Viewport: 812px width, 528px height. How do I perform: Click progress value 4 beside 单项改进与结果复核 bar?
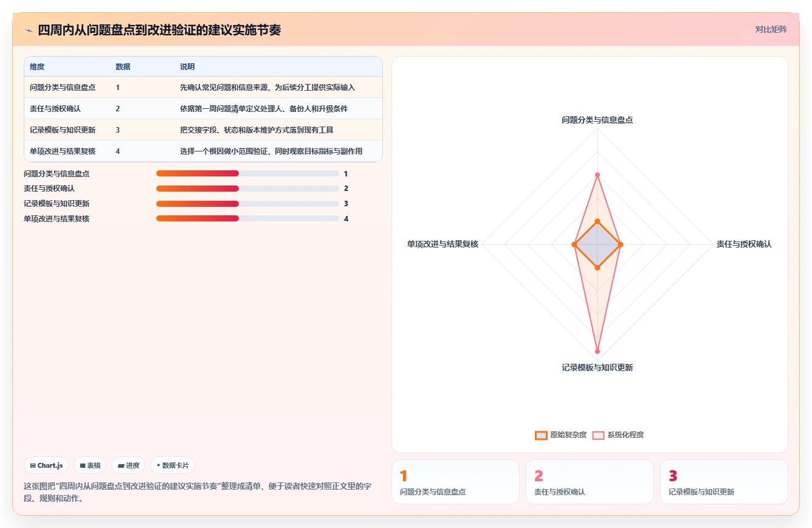[x=346, y=218]
